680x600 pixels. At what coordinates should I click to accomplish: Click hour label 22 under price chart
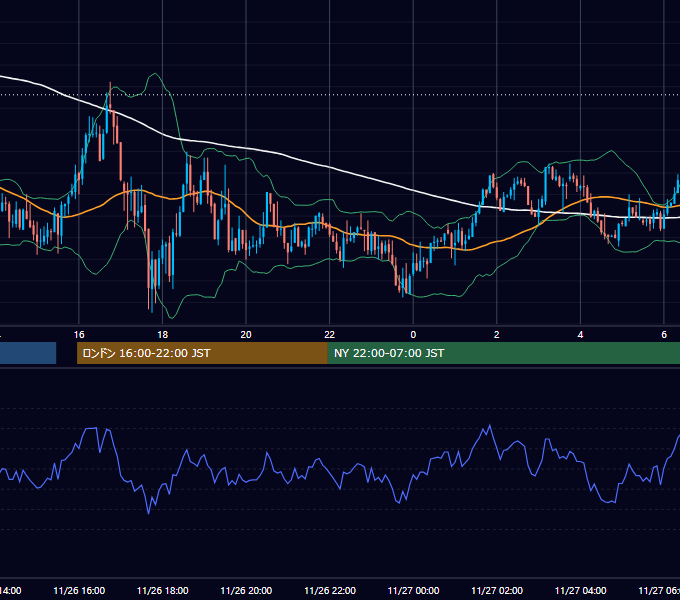coord(330,335)
